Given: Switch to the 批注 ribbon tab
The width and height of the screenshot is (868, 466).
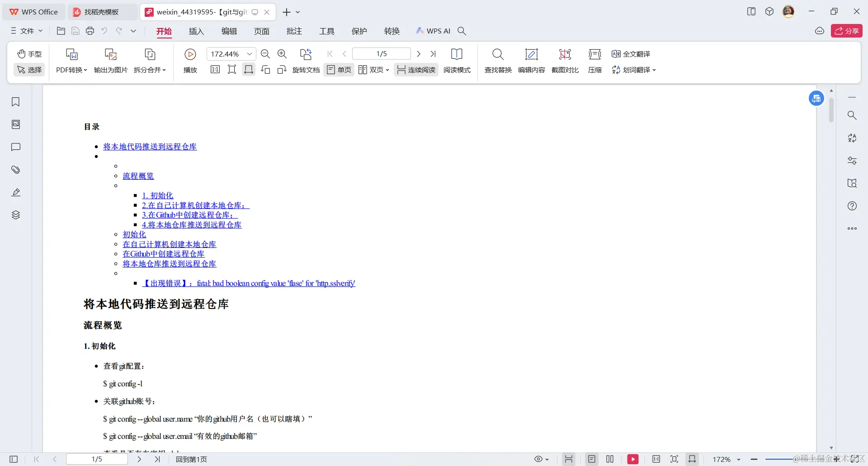Looking at the screenshot, I should click(x=294, y=31).
